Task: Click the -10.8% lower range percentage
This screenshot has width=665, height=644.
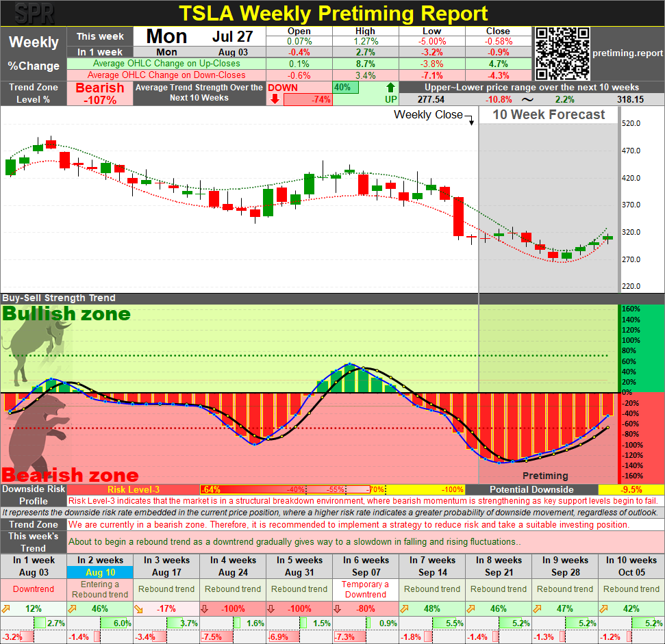Action: point(499,99)
